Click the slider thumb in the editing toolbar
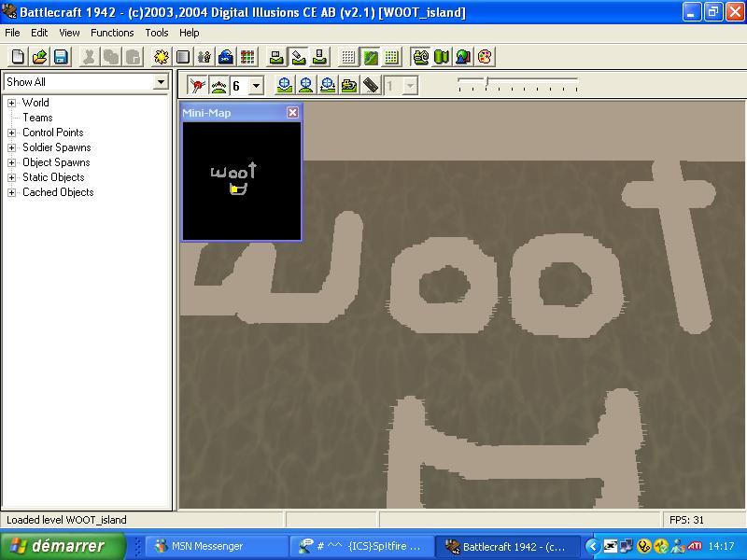Viewport: 747px width, 560px height. click(486, 82)
